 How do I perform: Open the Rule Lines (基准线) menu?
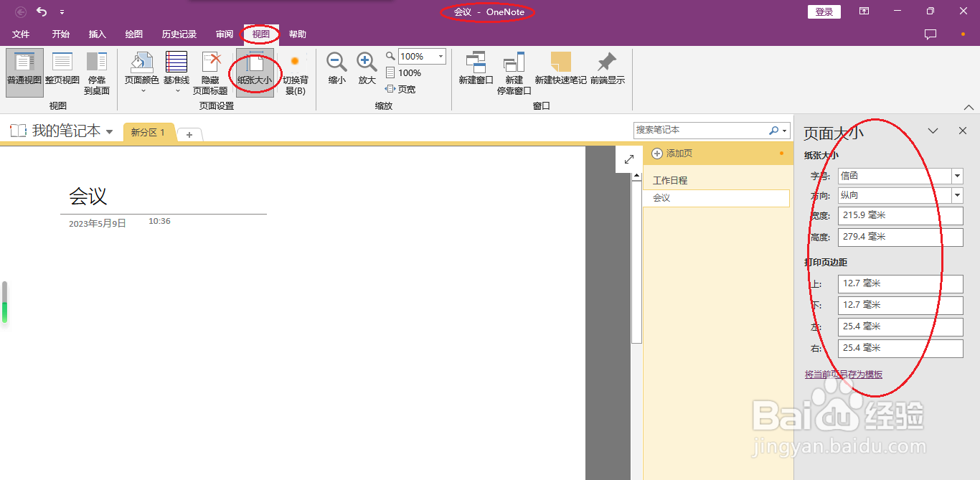point(176,72)
